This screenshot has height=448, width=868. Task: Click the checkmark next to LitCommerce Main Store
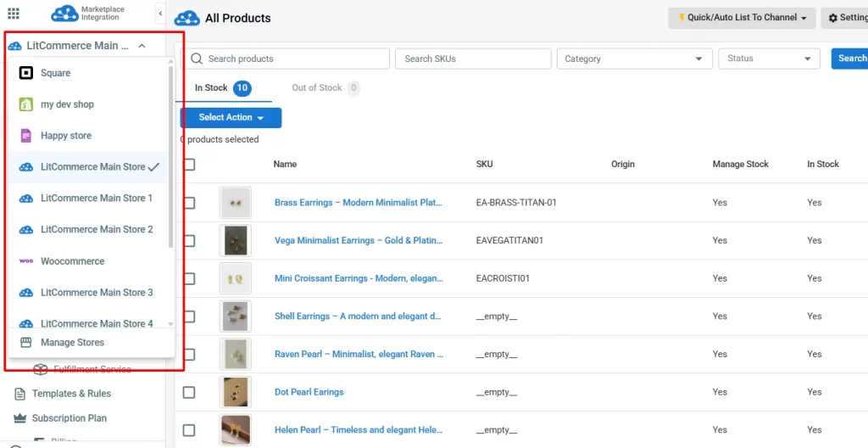(154, 167)
